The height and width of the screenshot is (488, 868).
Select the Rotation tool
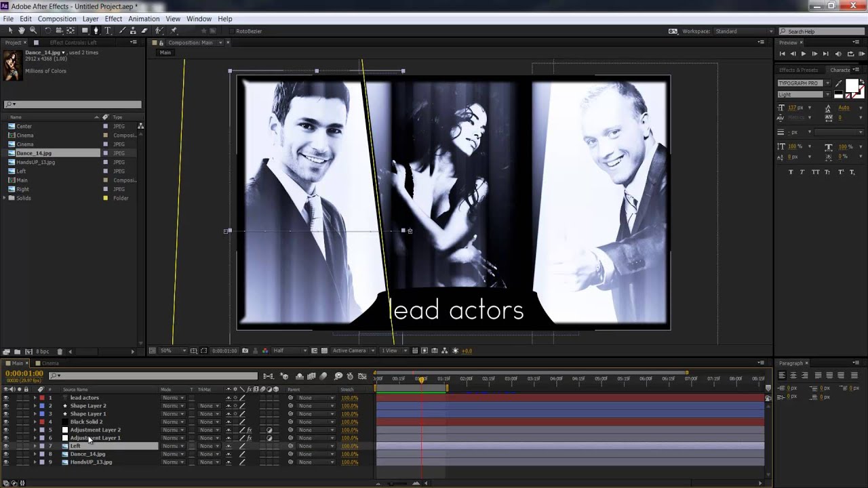[x=47, y=31]
